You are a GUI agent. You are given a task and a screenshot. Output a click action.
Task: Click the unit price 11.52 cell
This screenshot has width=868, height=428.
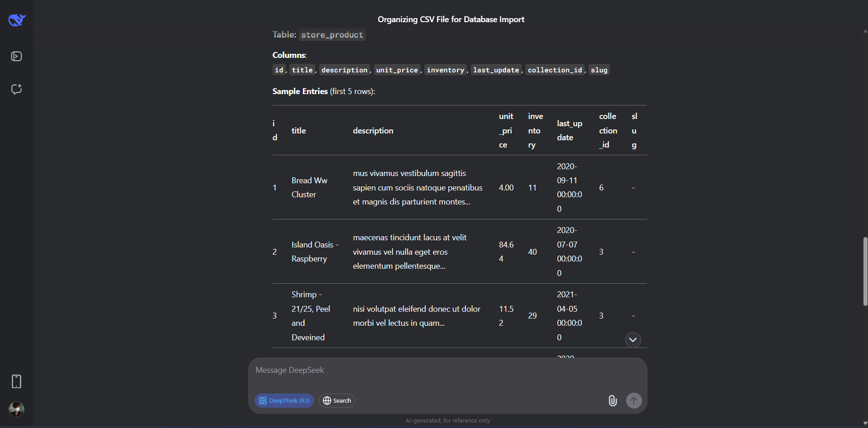506,316
